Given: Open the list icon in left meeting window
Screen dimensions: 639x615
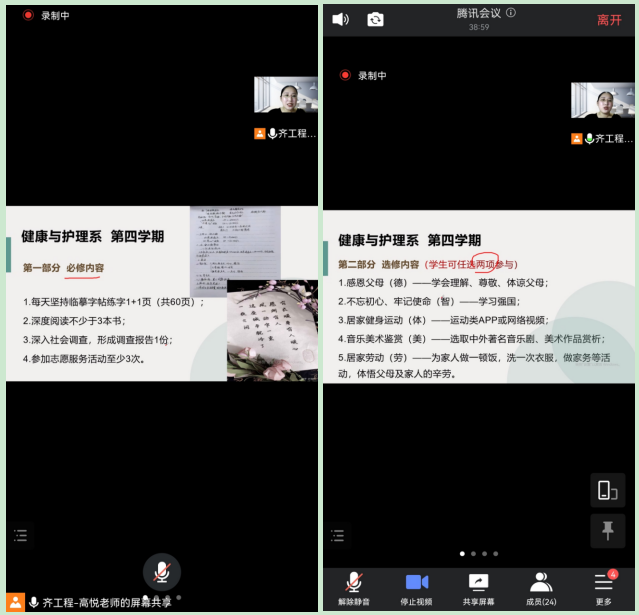Looking at the screenshot, I should click(x=22, y=536).
